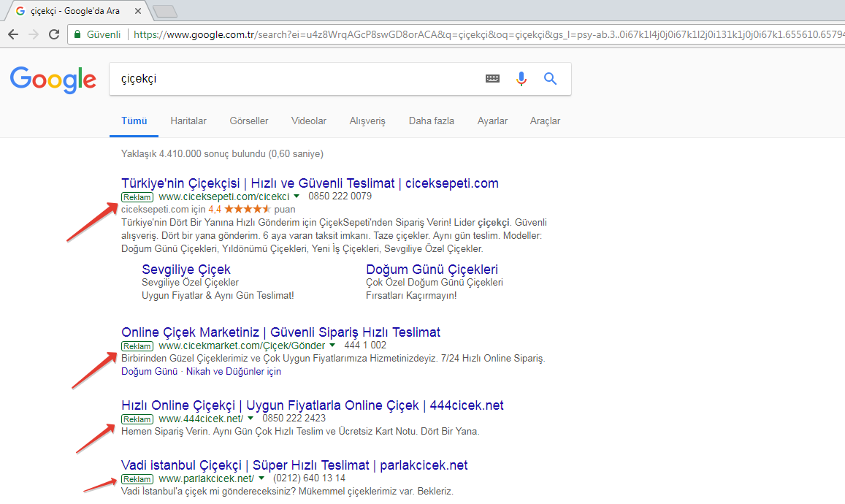The height and width of the screenshot is (504, 845).
Task: Reload the page with refresh icon
Action: tap(53, 34)
